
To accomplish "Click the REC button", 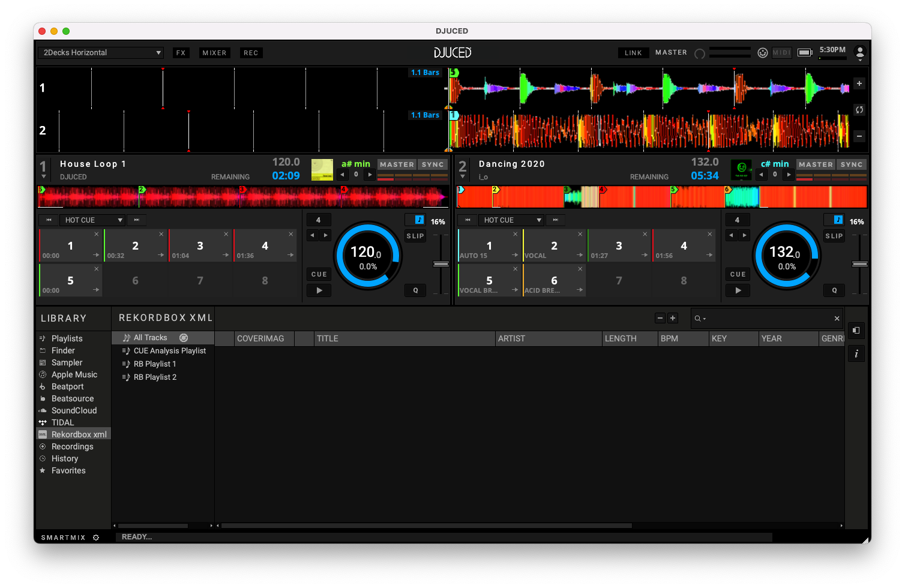I will (x=251, y=53).
